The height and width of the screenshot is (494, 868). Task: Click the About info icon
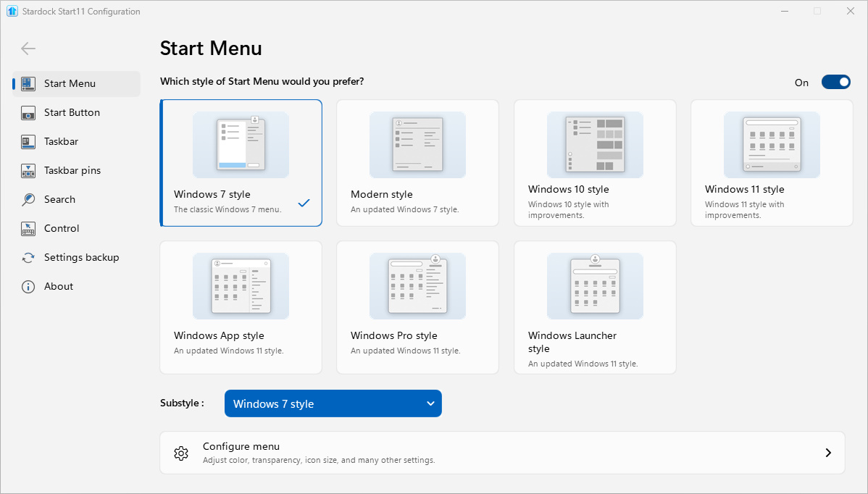(x=28, y=287)
